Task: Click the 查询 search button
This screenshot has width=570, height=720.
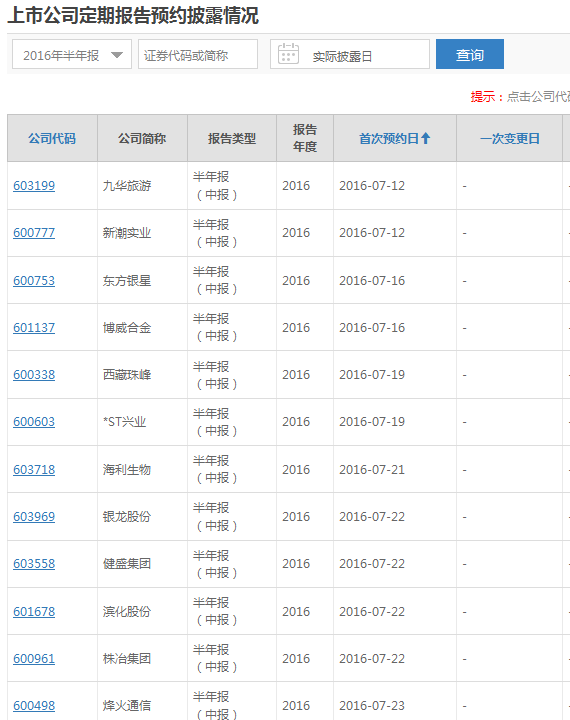Action: pos(469,54)
